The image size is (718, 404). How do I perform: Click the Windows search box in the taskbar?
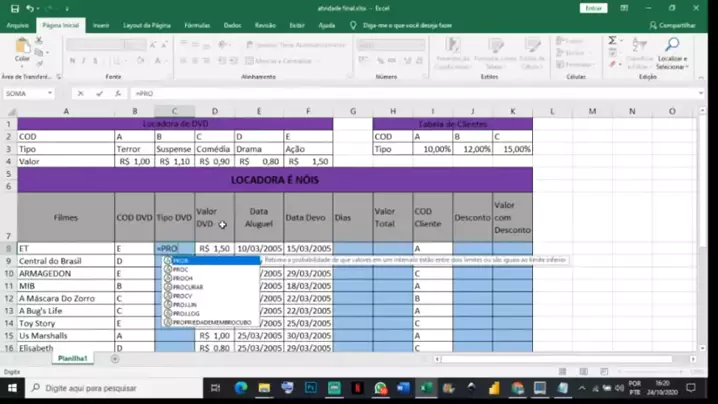110,387
